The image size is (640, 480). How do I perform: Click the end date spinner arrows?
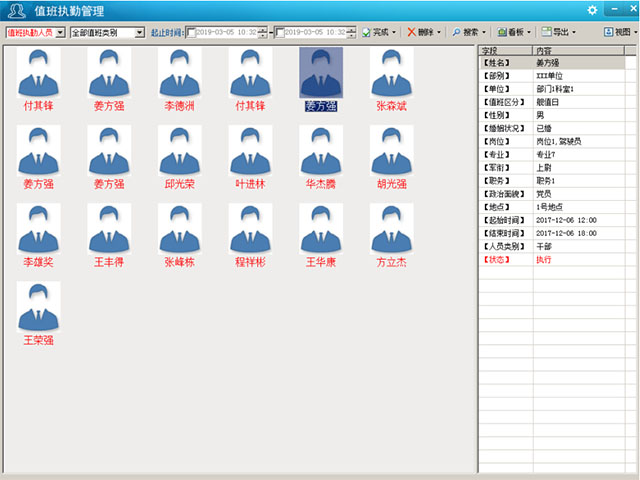click(351, 32)
